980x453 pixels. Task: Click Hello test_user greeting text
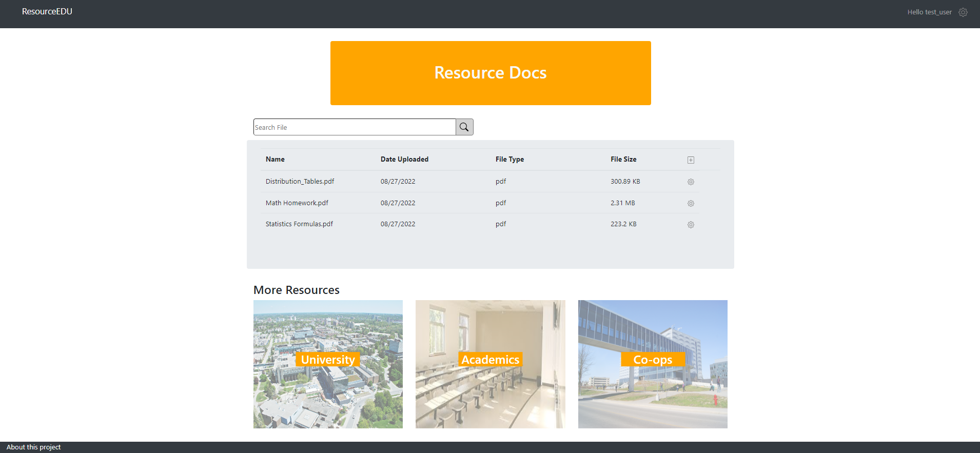929,12
